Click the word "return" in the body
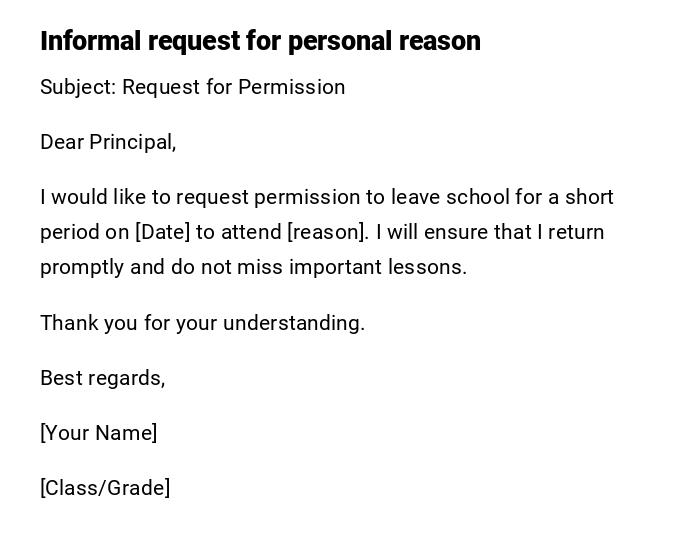 pyautogui.click(x=578, y=232)
